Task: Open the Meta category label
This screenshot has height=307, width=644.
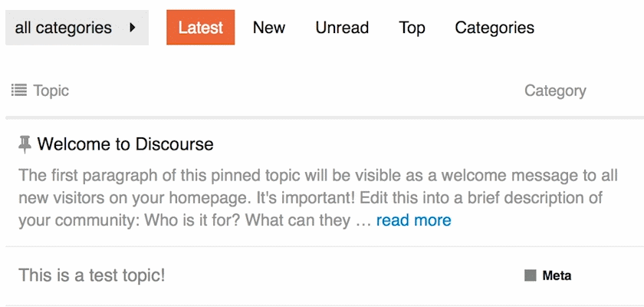Action: (x=557, y=276)
